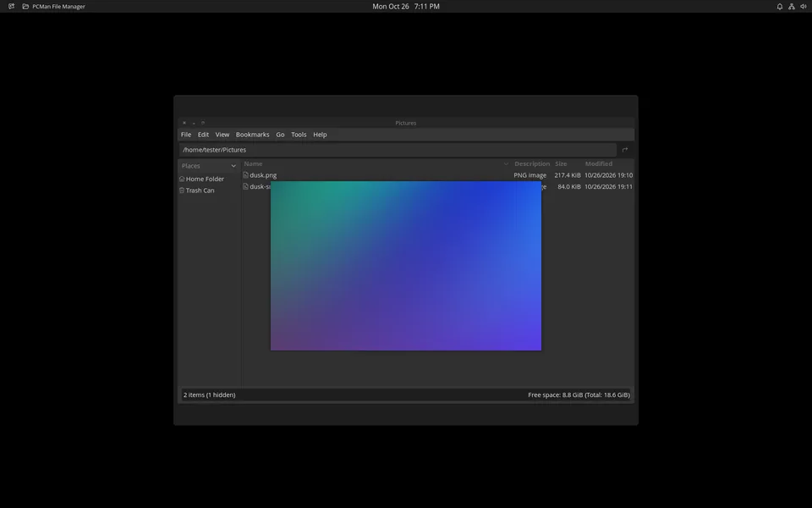Sort files by the Description column
Viewport: 812px width, 508px height.
pos(532,163)
